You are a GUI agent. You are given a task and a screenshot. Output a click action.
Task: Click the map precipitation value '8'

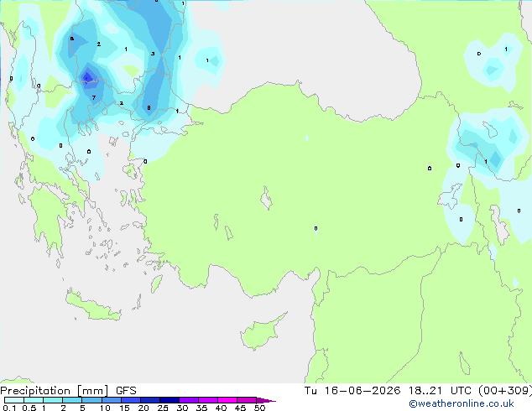149,108
